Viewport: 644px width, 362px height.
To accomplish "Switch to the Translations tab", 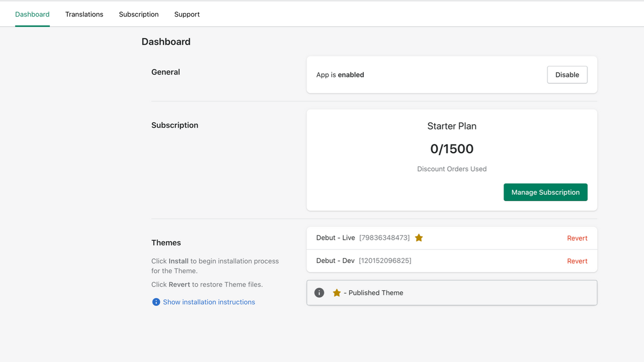I will click(84, 14).
